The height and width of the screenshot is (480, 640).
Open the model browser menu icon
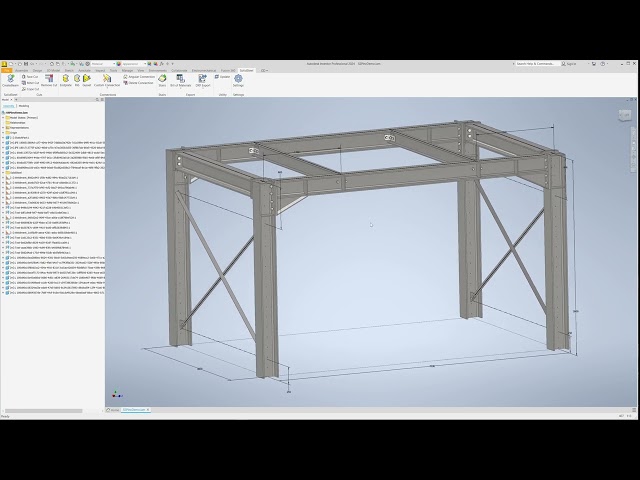tap(102, 100)
